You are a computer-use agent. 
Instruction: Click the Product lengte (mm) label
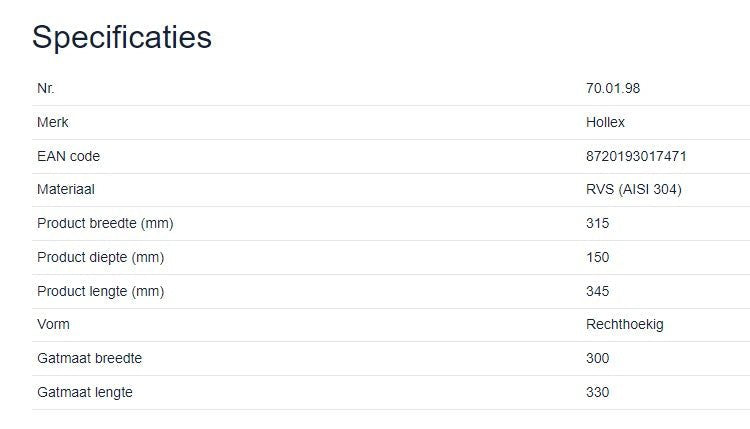100,291
